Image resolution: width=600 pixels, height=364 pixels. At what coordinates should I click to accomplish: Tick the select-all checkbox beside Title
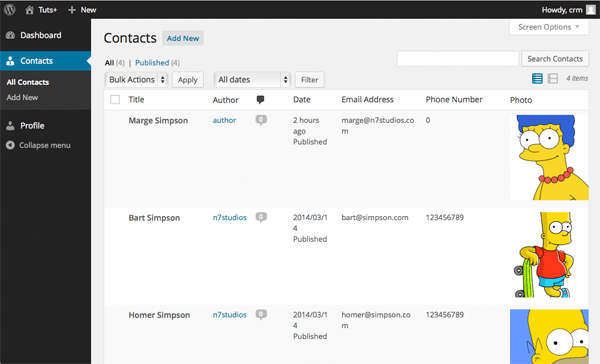coord(115,100)
